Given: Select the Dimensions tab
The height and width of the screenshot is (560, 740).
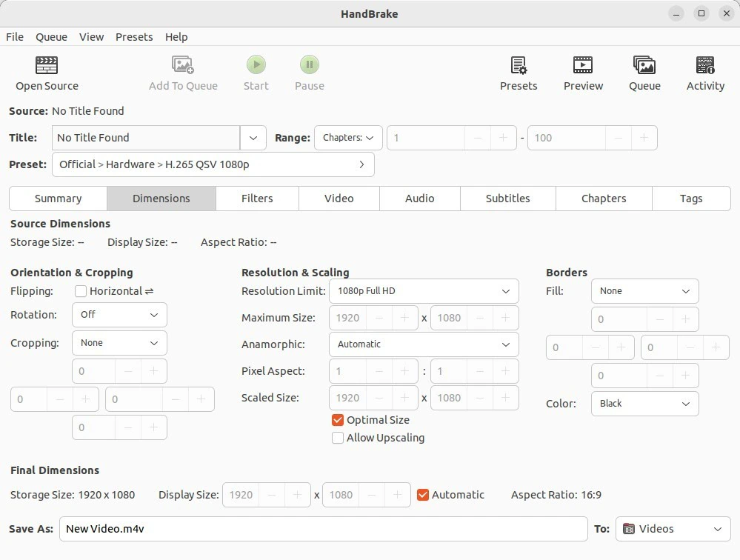Looking at the screenshot, I should point(161,198).
